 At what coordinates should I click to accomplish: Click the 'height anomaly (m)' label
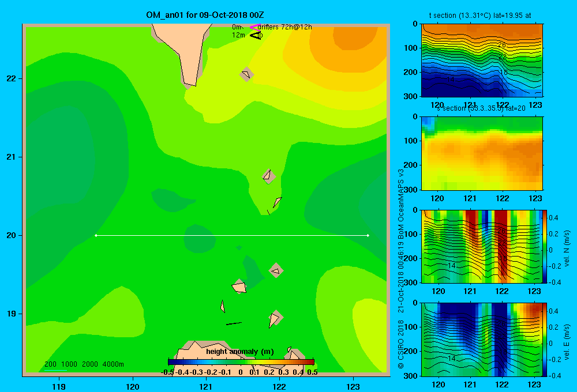point(240,352)
